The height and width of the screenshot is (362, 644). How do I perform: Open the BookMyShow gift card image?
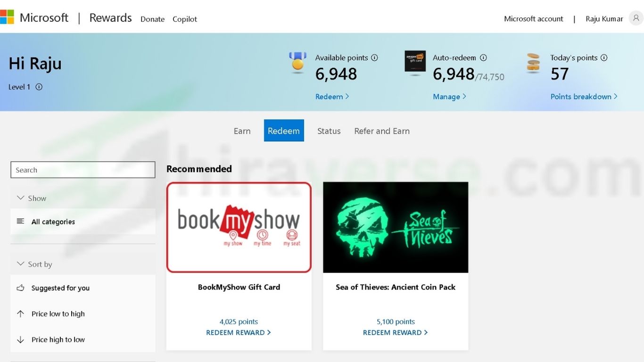[x=239, y=227]
